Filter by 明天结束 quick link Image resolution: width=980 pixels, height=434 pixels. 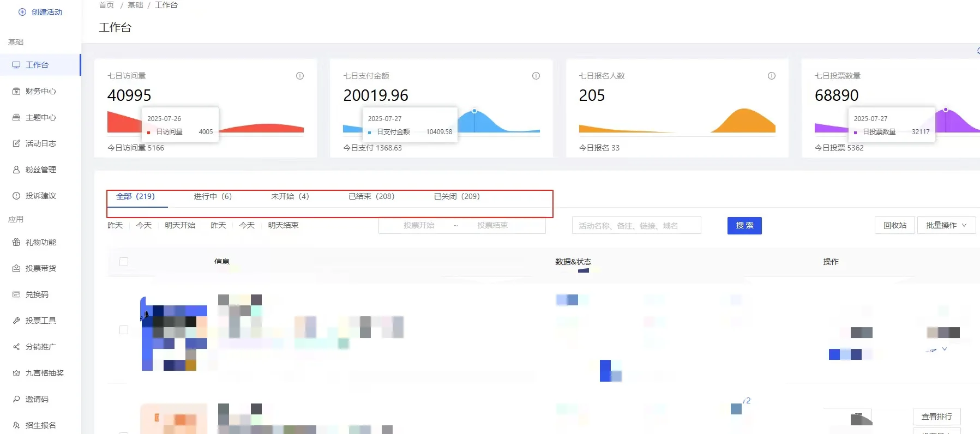[x=283, y=225]
